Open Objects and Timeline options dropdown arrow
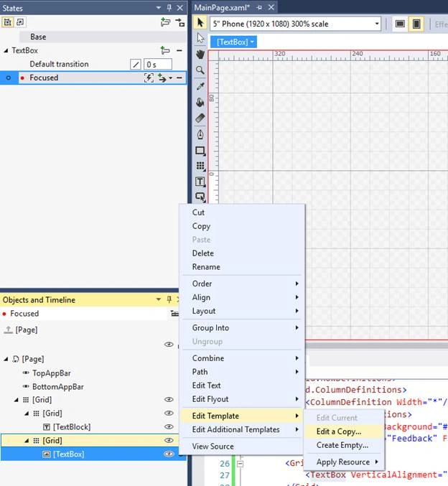Viewport: 448px width, 486px height. (x=159, y=299)
